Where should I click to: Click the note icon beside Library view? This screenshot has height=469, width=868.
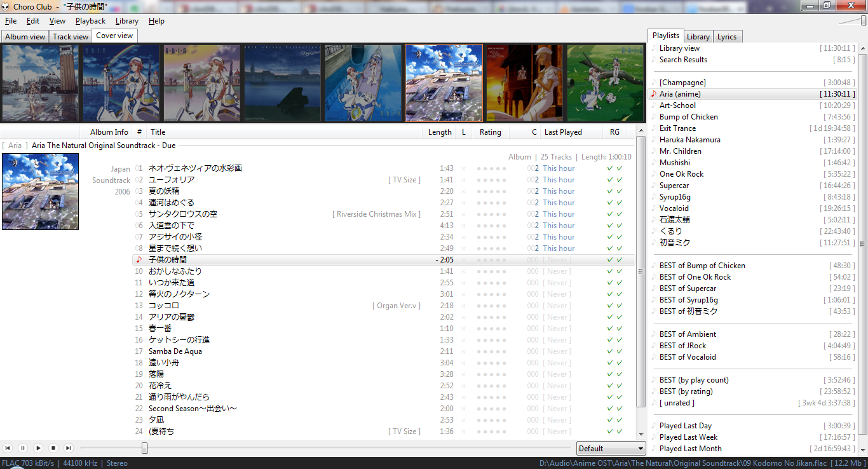(654, 48)
